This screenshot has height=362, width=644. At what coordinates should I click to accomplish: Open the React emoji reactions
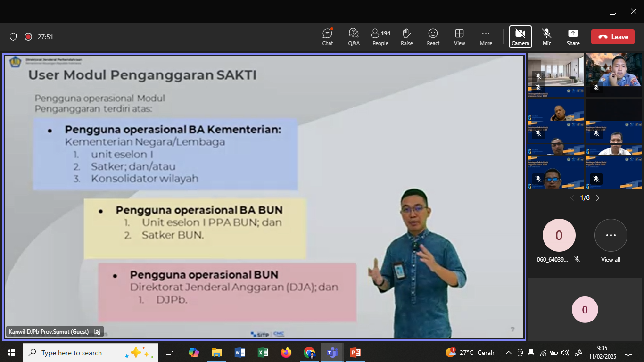pos(433,36)
